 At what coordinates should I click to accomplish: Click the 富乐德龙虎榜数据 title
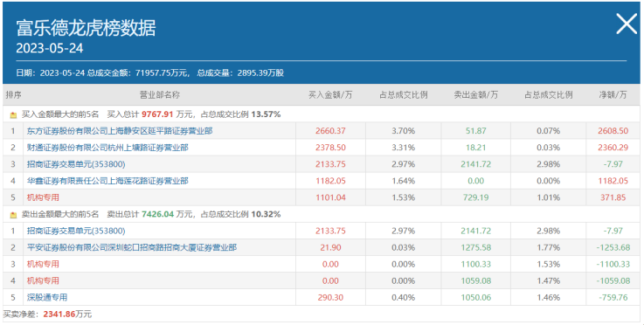(86, 28)
